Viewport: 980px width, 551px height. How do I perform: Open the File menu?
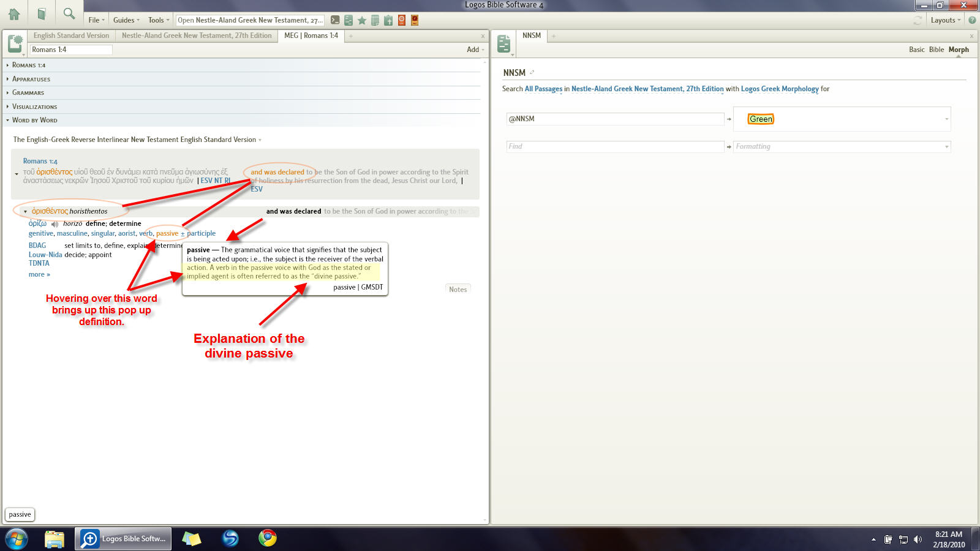96,20
